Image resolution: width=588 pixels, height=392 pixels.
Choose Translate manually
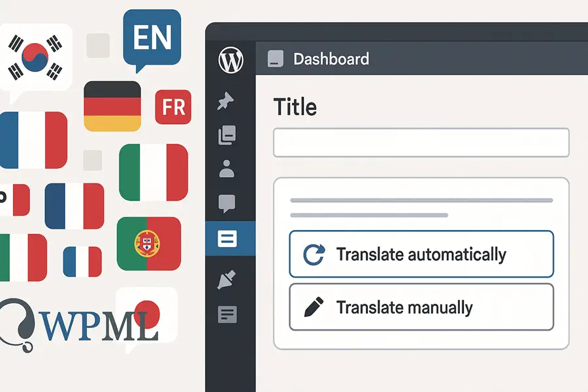click(421, 307)
